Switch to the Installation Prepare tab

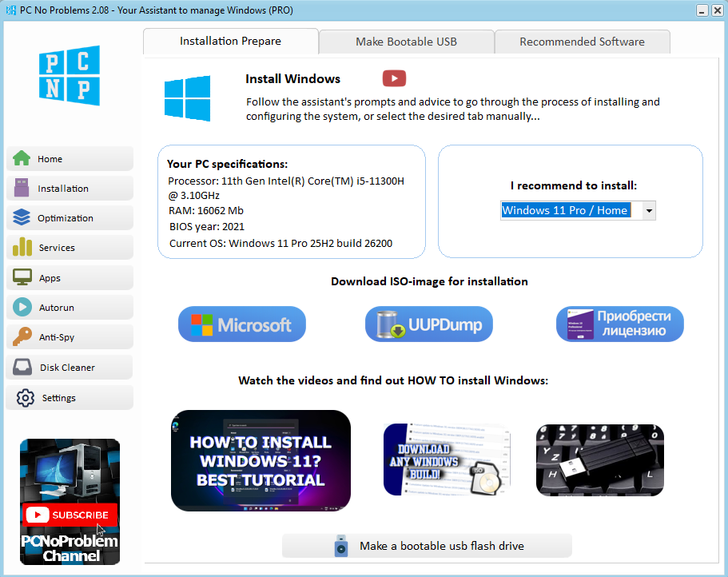[x=231, y=42]
